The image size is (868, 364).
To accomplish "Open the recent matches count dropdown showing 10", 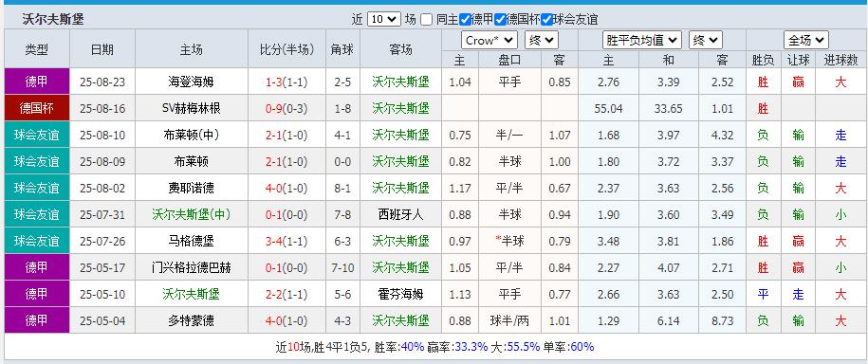I will 383,19.
